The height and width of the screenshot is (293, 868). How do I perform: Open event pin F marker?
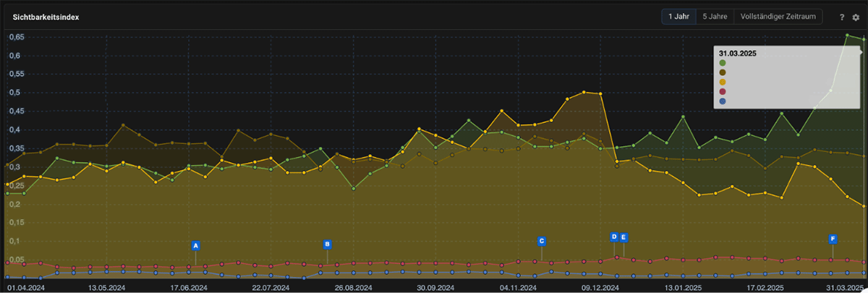click(833, 238)
